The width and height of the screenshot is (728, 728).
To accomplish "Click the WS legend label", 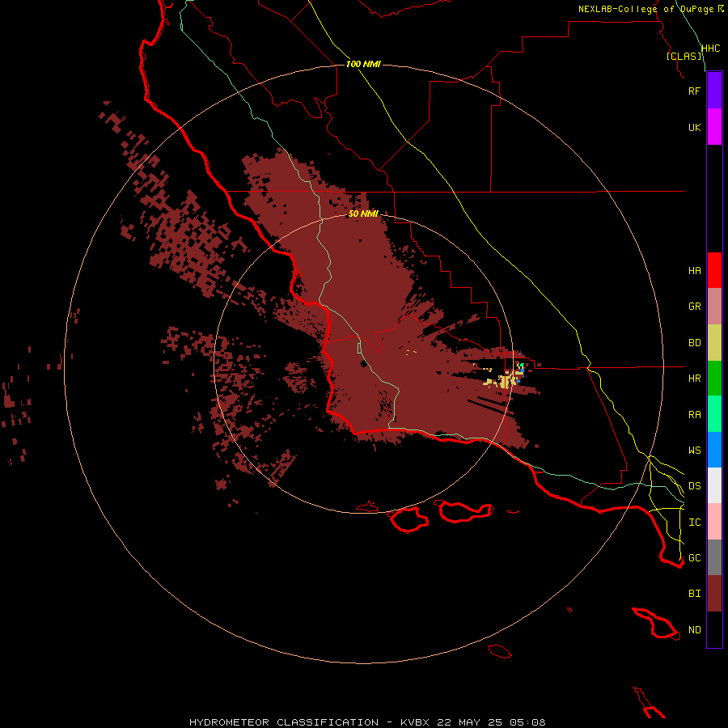I will [x=694, y=451].
